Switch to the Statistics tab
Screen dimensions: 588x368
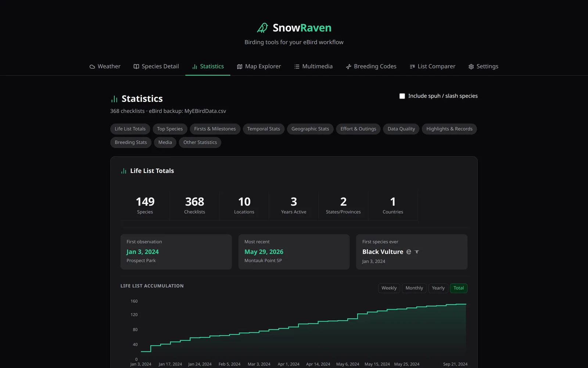[208, 67]
